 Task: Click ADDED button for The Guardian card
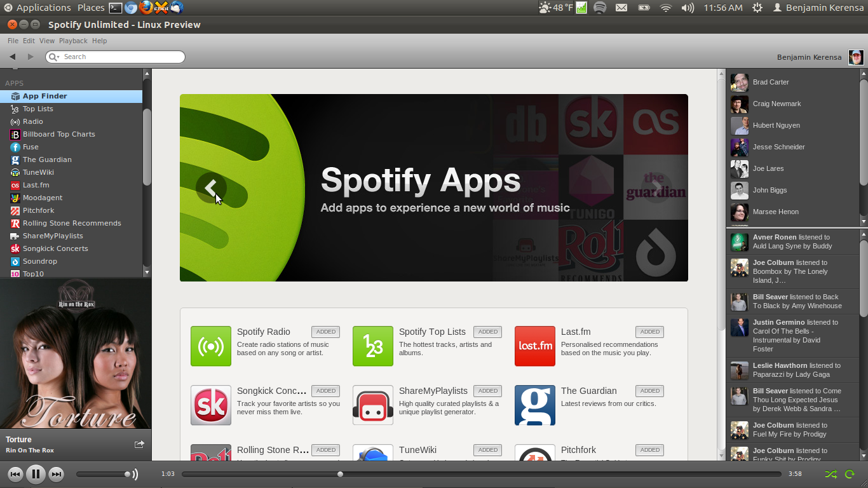pyautogui.click(x=650, y=391)
